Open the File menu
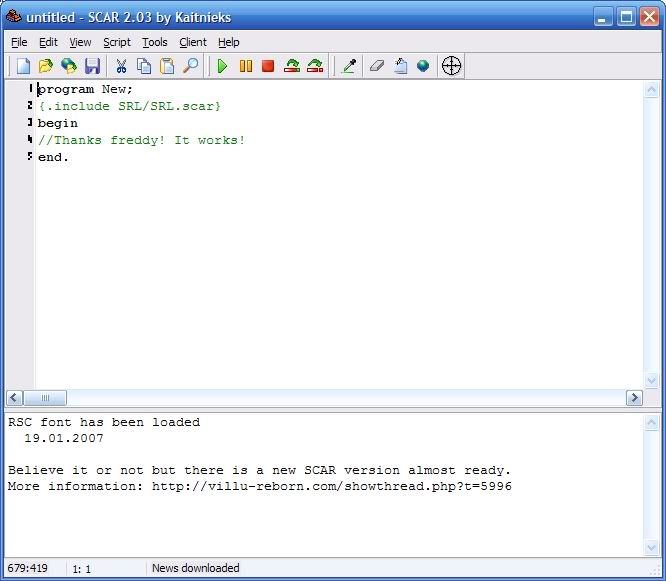This screenshot has height=581, width=666. [x=19, y=42]
